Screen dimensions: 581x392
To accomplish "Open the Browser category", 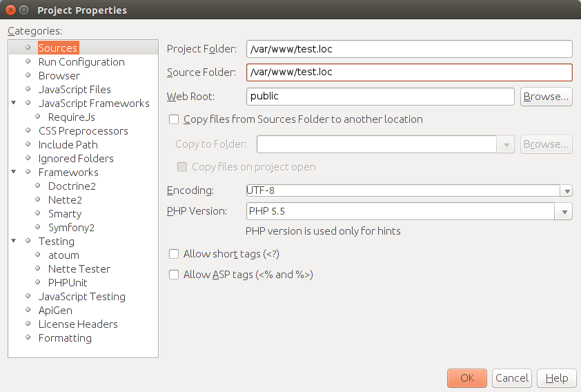I will point(59,76).
